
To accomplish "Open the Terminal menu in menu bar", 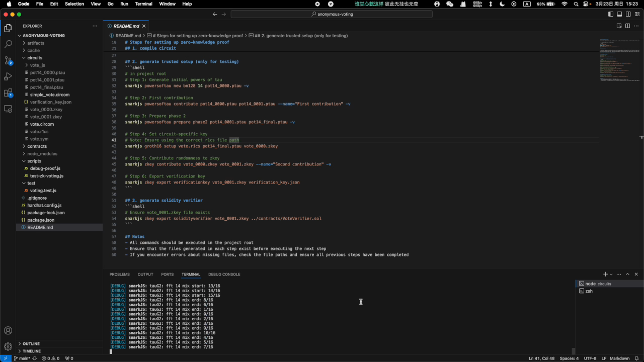I will click(x=144, y=4).
